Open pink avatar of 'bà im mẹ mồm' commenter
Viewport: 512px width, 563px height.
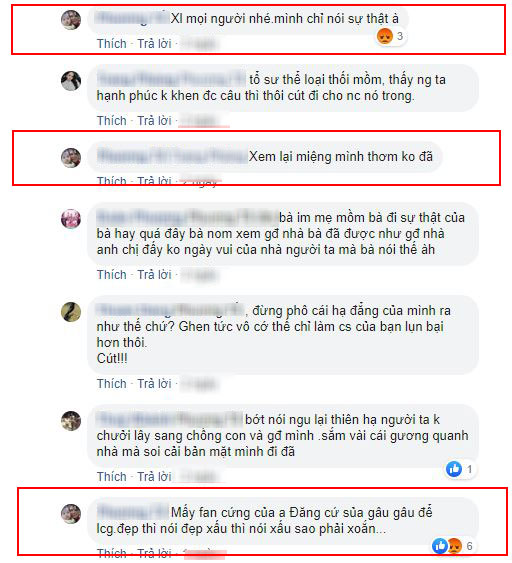tap(71, 219)
